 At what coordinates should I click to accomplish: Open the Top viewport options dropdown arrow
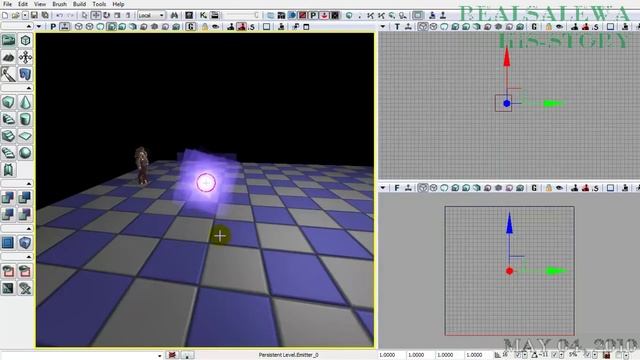[x=382, y=27]
